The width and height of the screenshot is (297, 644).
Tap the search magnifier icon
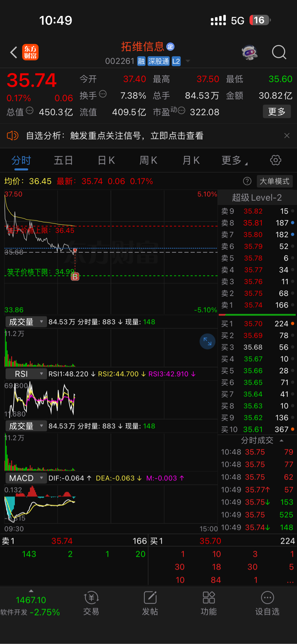pyautogui.click(x=279, y=52)
